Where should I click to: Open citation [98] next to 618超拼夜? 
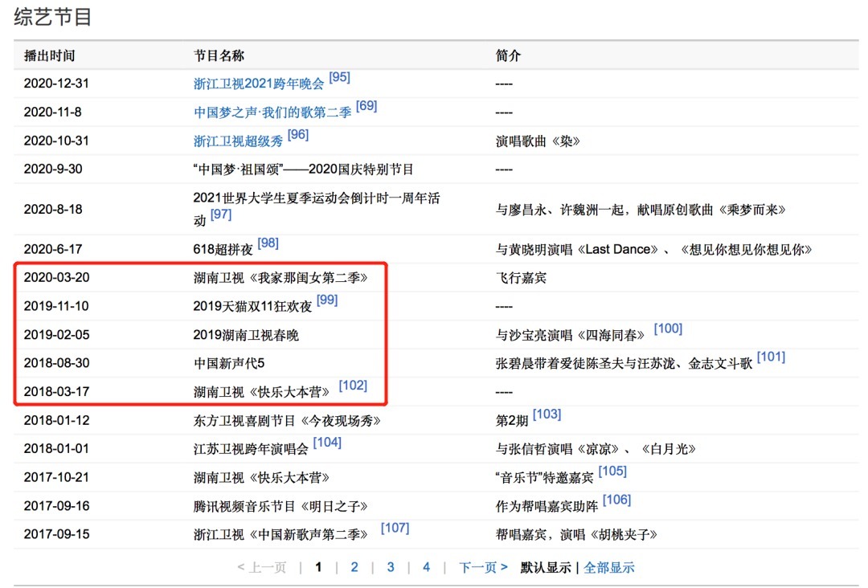coord(268,243)
